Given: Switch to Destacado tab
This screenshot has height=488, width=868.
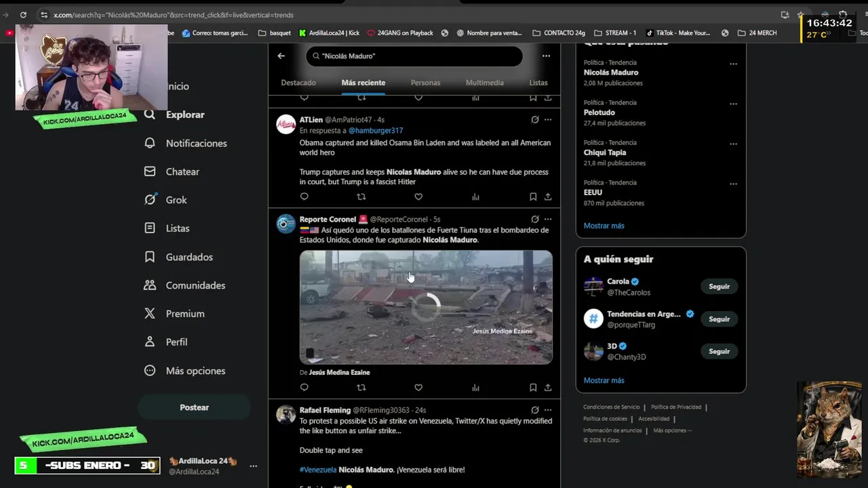Looking at the screenshot, I should [298, 83].
